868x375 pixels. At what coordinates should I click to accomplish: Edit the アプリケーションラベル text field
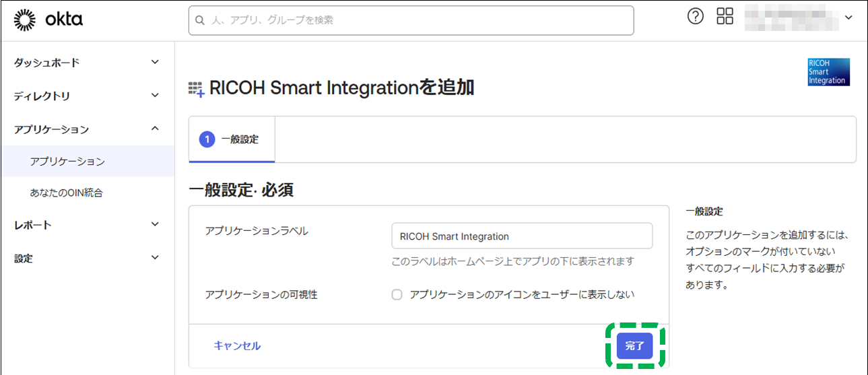click(x=522, y=236)
